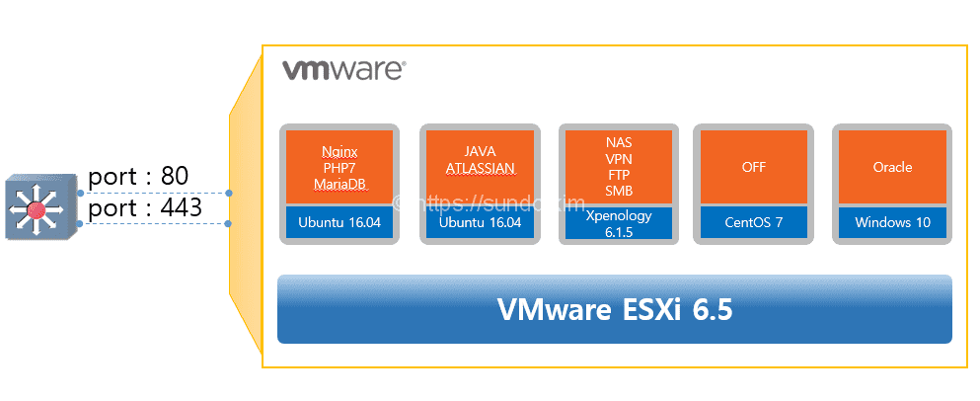Select the 'port : 80' label
The height and width of the screenshot is (401, 980).
click(138, 177)
